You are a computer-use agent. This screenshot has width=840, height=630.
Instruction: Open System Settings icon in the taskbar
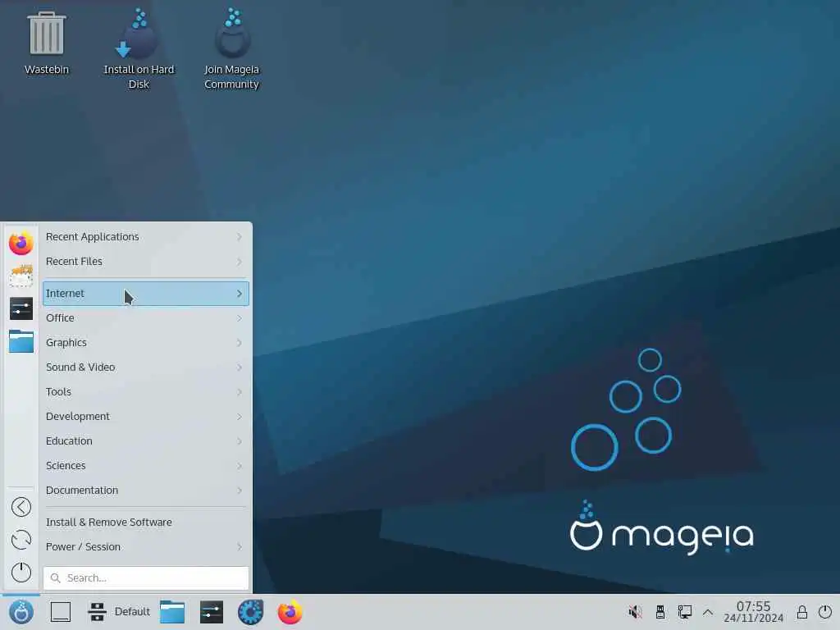click(x=212, y=612)
